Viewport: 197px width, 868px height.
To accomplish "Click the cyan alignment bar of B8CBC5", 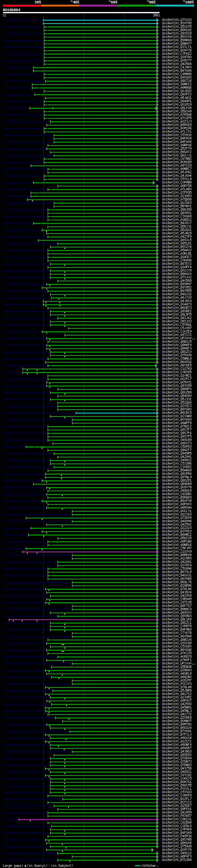I will coord(117,413).
